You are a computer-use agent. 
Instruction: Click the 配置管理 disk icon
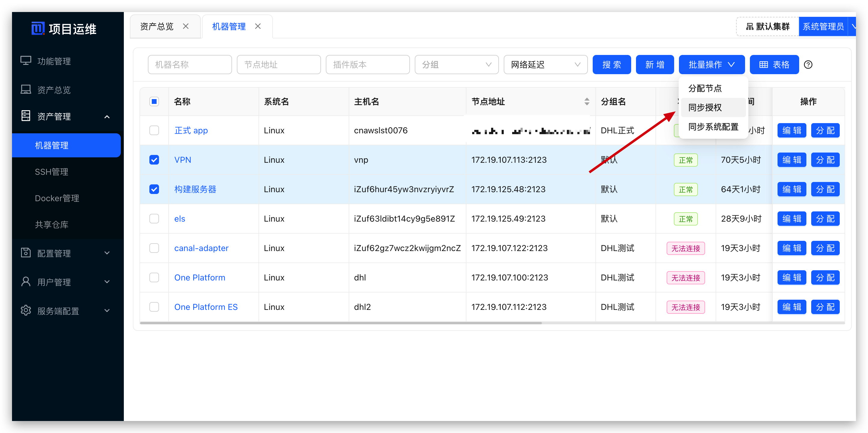[26, 253]
